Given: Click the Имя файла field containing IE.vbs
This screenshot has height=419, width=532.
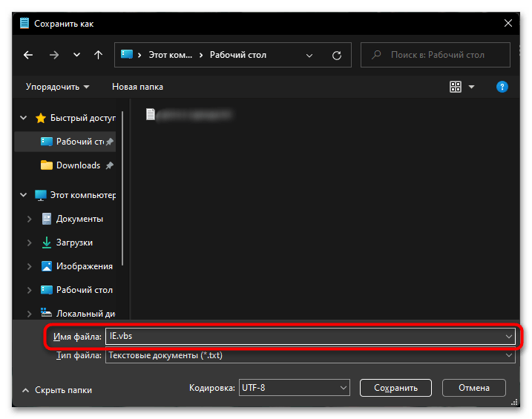Looking at the screenshot, I should [x=310, y=336].
